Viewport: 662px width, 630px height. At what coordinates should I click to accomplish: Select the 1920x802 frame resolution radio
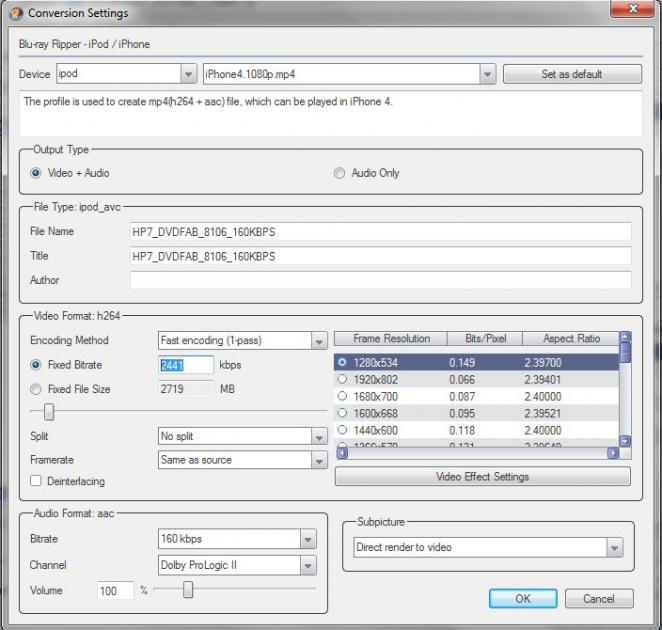[x=342, y=379]
